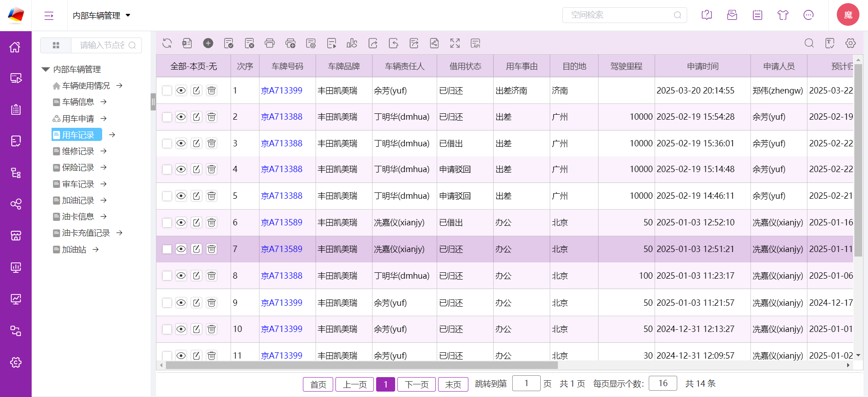Screen dimensions: 868x397
Task: Refresh the vehicle usage record table
Action: click(x=167, y=43)
